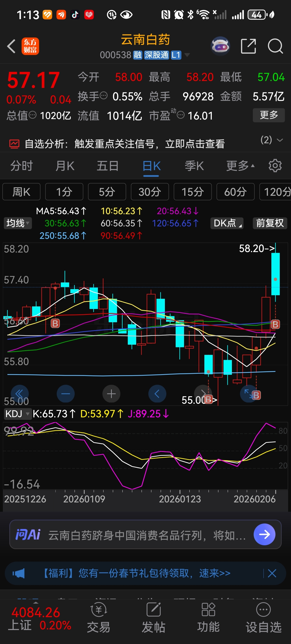Open the 东方财富 logo home
Image resolution: width=291 pixels, height=644 pixels.
point(30,46)
